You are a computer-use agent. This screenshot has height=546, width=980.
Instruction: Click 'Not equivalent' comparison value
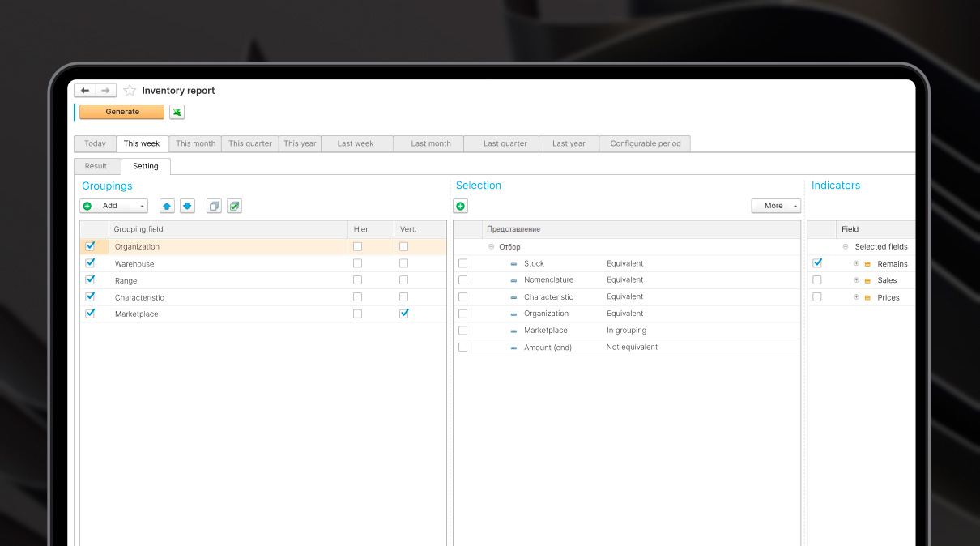[632, 347]
